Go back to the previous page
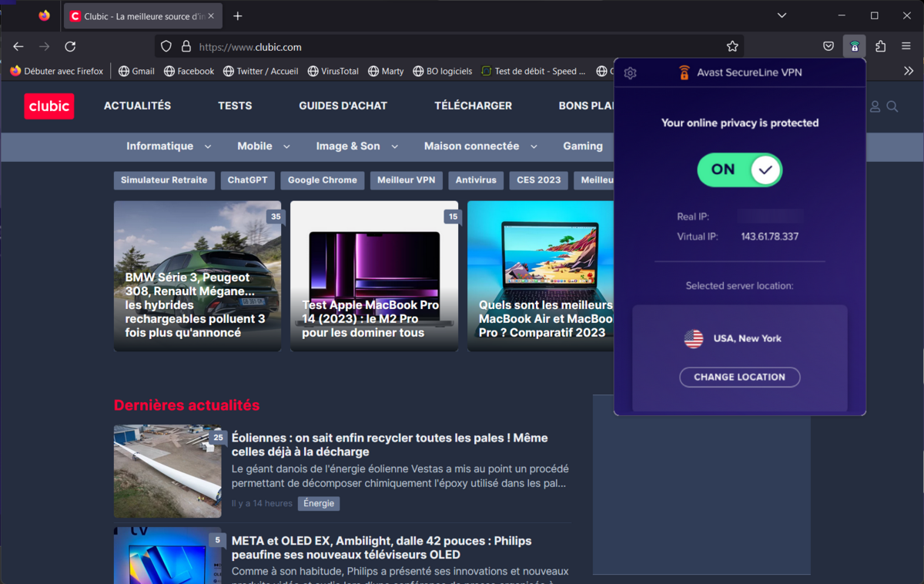Image resolution: width=924 pixels, height=584 pixels. (x=18, y=46)
